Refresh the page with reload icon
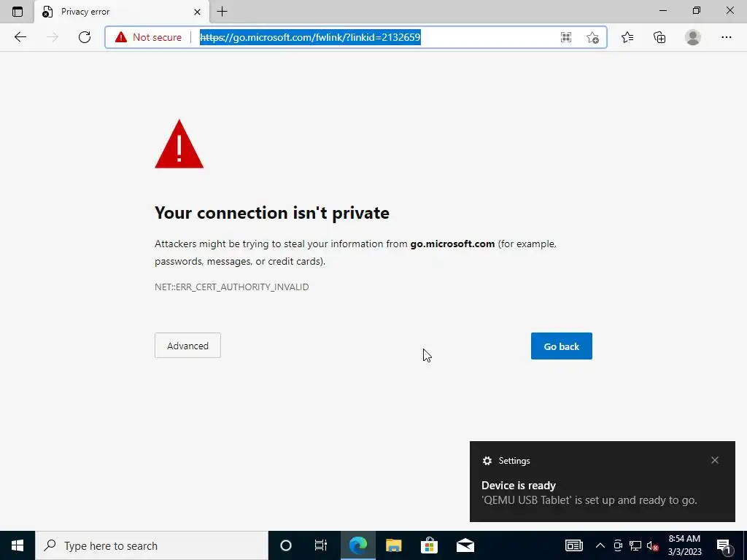This screenshot has height=560, width=747. (85, 37)
